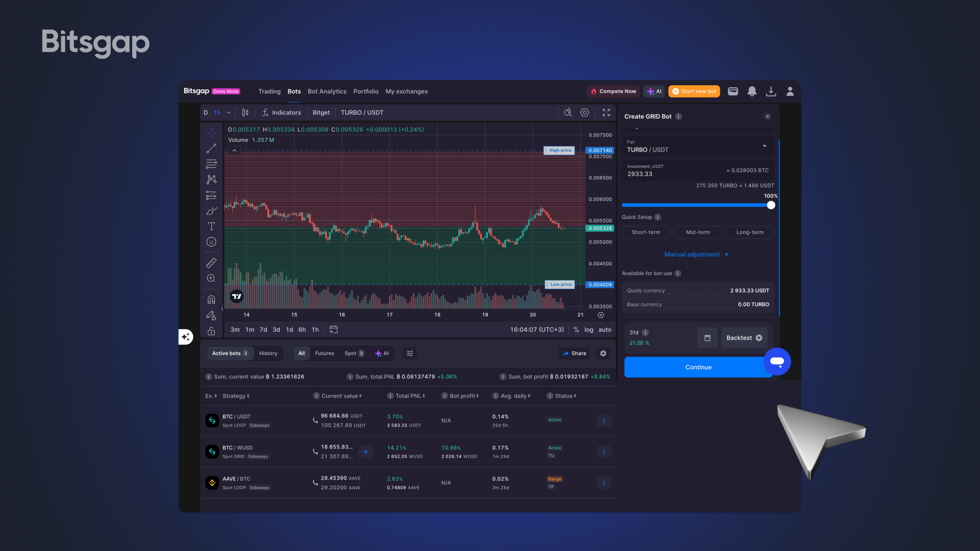980x551 pixels.
Task: Select Short-term quick setup
Action: pyautogui.click(x=646, y=232)
